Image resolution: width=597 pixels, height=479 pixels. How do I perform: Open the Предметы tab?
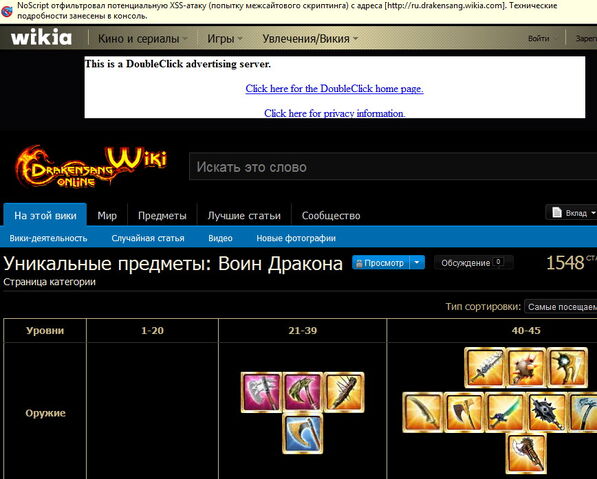[162, 216]
